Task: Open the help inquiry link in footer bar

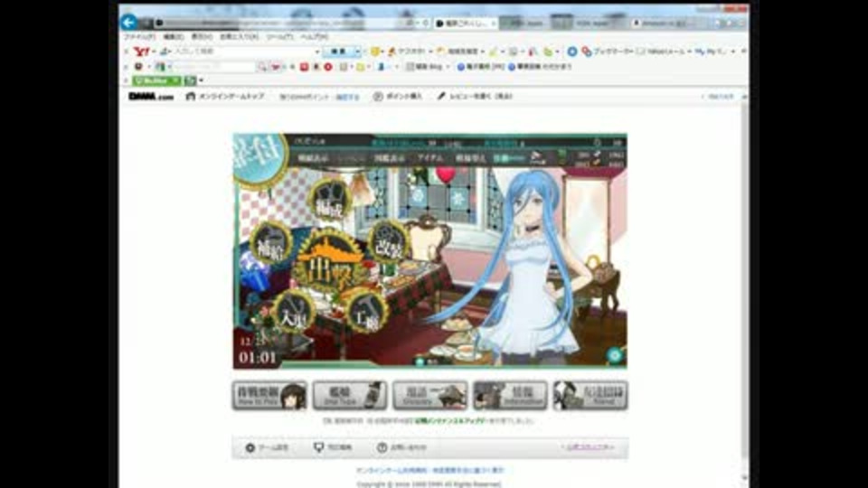Action: [x=401, y=447]
